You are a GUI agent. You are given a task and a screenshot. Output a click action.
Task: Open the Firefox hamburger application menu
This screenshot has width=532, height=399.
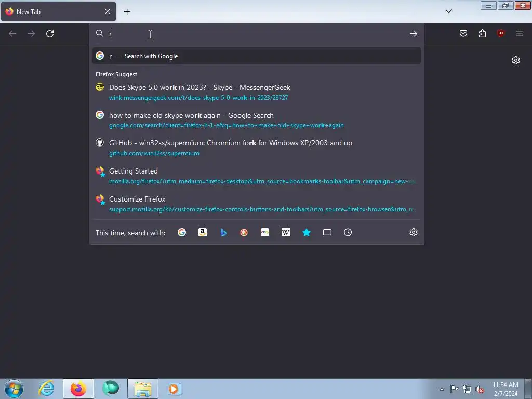tap(520, 33)
